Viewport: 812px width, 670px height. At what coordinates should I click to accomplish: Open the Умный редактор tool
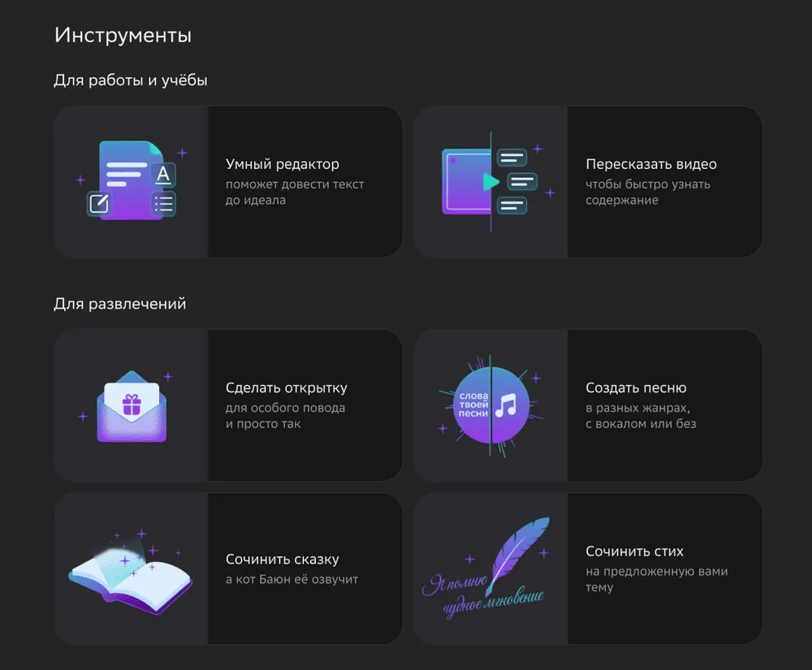283,164
